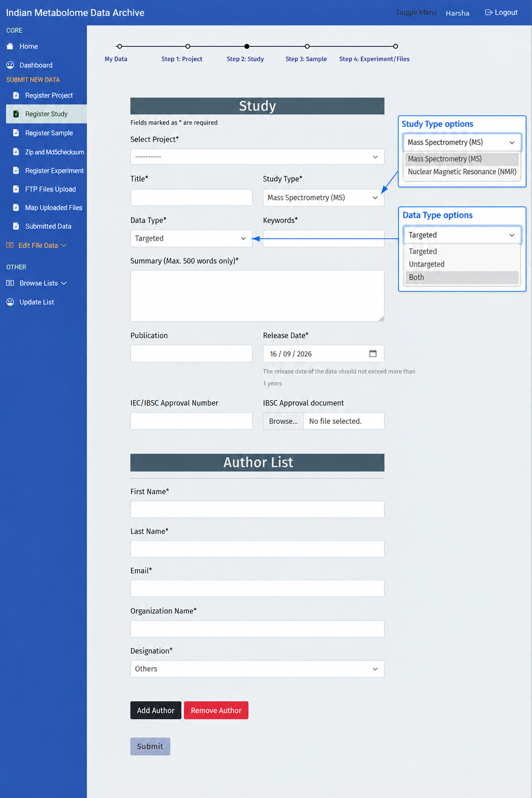Open the Designation dropdown showing Others
This screenshot has height=798, width=532.
[x=257, y=669]
